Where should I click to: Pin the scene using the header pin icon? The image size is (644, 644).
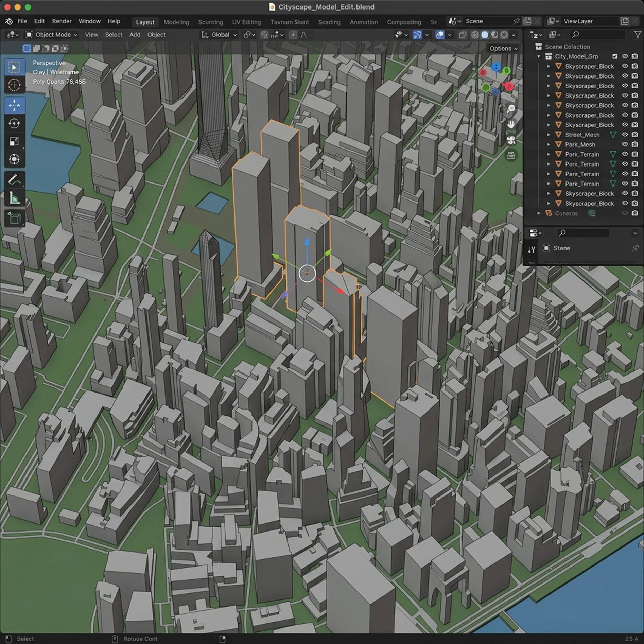click(x=516, y=21)
